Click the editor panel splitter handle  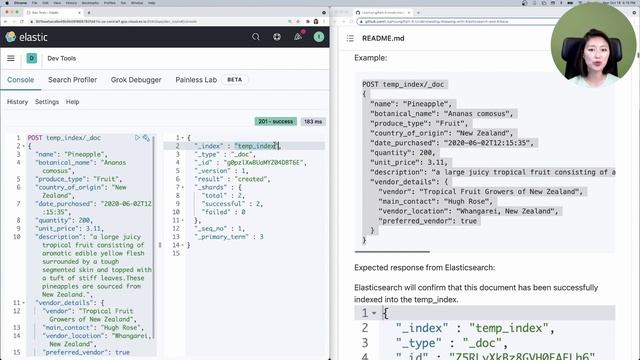(160, 245)
